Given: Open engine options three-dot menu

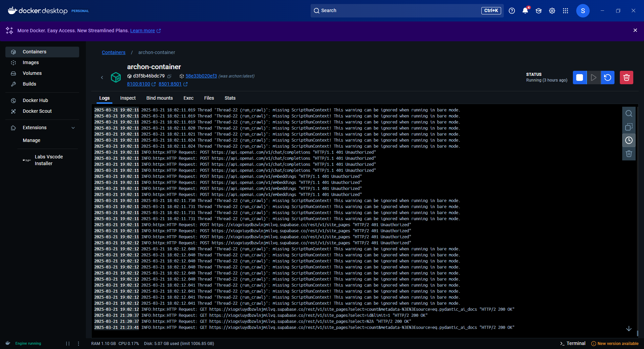Looking at the screenshot, I should pos(78,344).
